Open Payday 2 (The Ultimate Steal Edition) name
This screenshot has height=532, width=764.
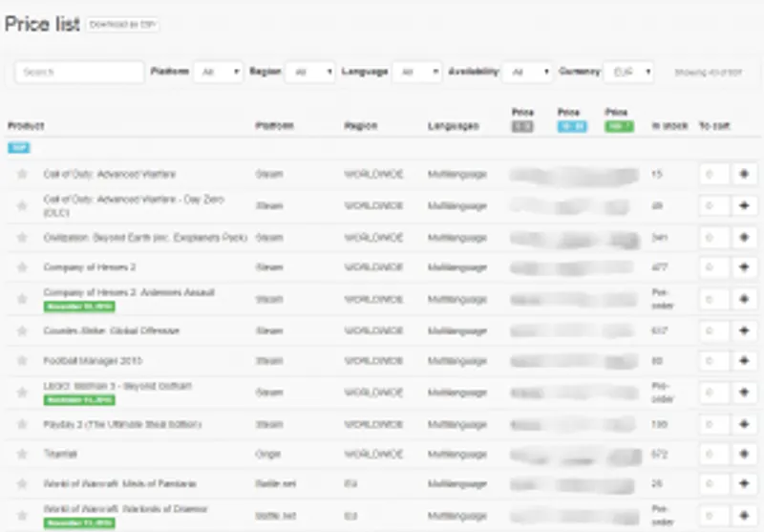tap(122, 424)
